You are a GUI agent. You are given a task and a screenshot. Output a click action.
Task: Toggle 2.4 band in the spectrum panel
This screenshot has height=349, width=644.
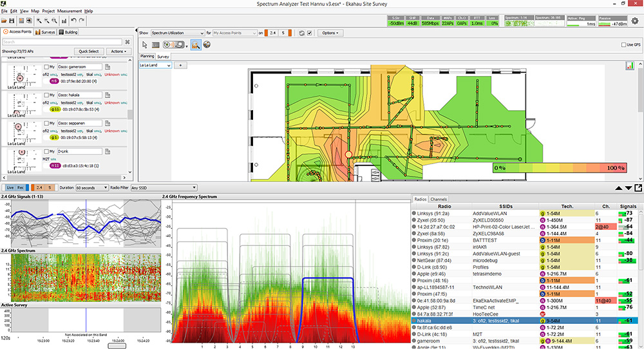[38, 187]
